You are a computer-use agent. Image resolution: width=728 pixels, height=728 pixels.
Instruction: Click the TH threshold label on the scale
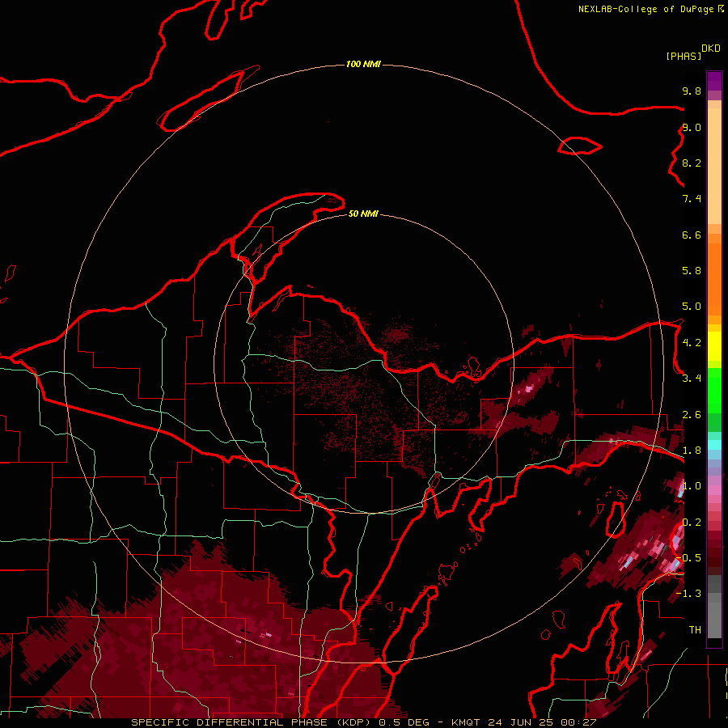(695, 630)
